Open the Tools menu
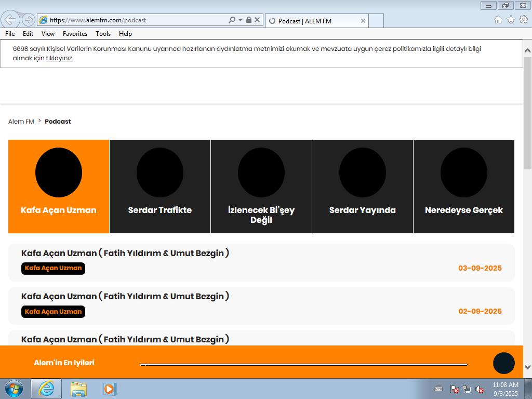532x399 pixels. (103, 34)
